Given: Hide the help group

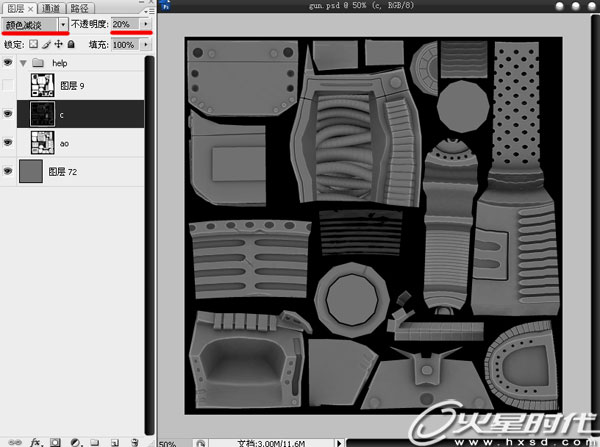Looking at the screenshot, I should [x=8, y=62].
